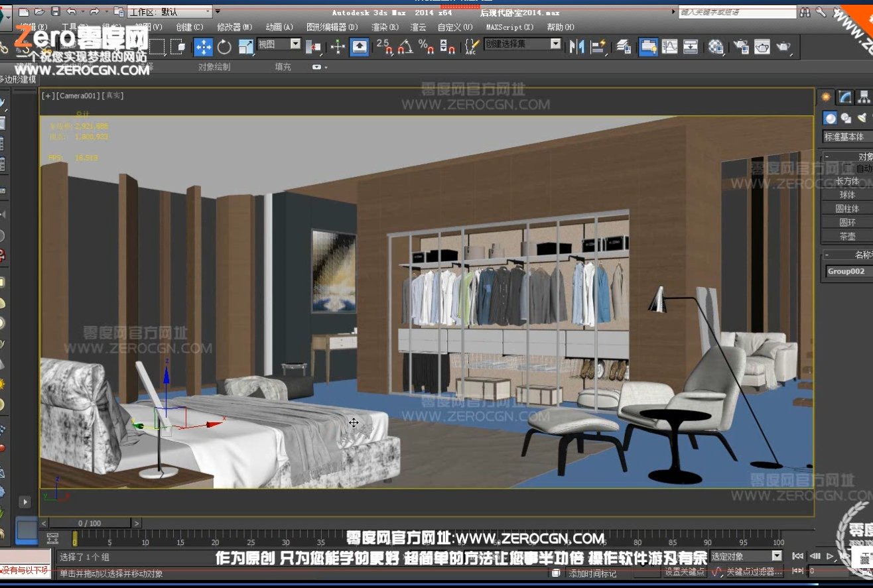Select the Shapes category icon
873x588 pixels.
846,118
